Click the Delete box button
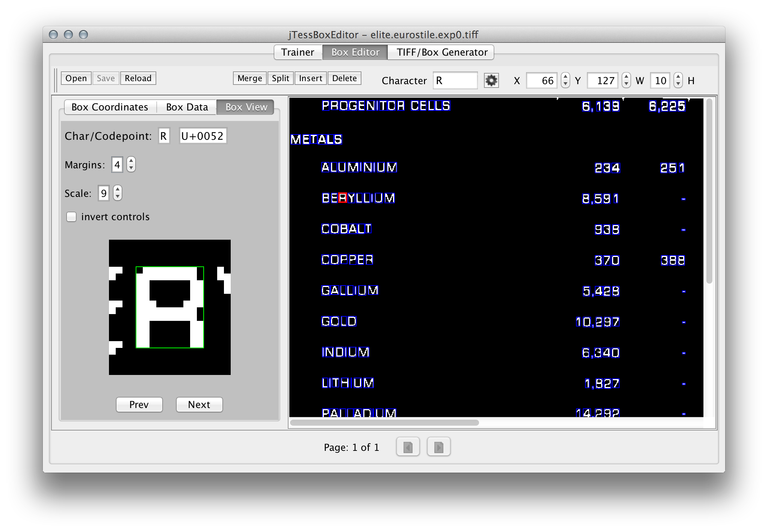Image resolution: width=768 pixels, height=532 pixels. (344, 78)
